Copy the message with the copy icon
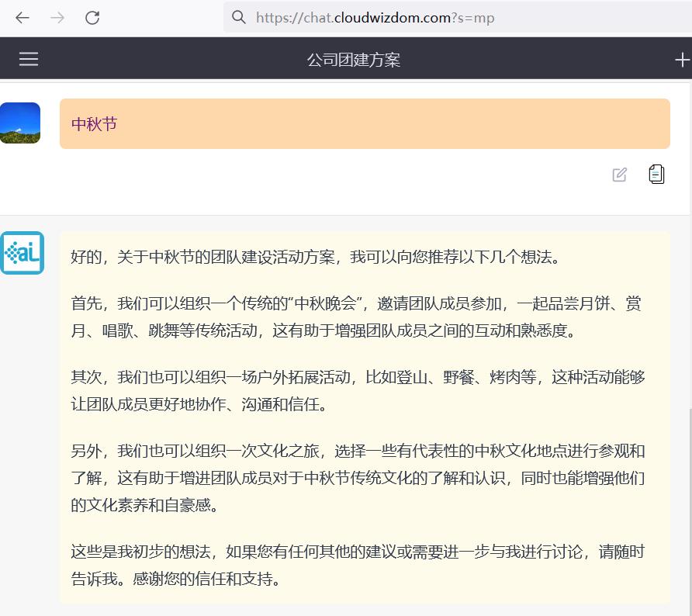Screen dimensions: 692x616 click(x=656, y=175)
